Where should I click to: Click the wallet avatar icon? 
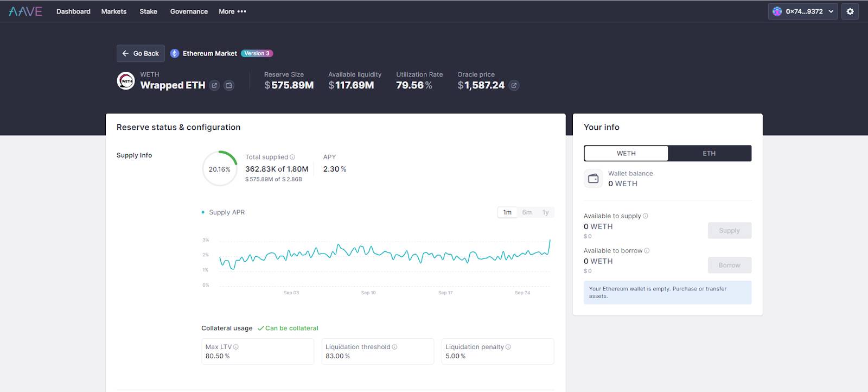[x=777, y=11]
